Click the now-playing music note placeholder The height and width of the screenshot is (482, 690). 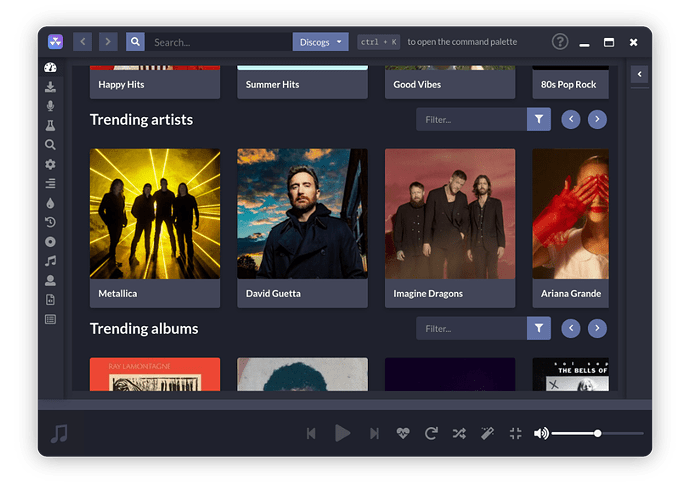[59, 434]
